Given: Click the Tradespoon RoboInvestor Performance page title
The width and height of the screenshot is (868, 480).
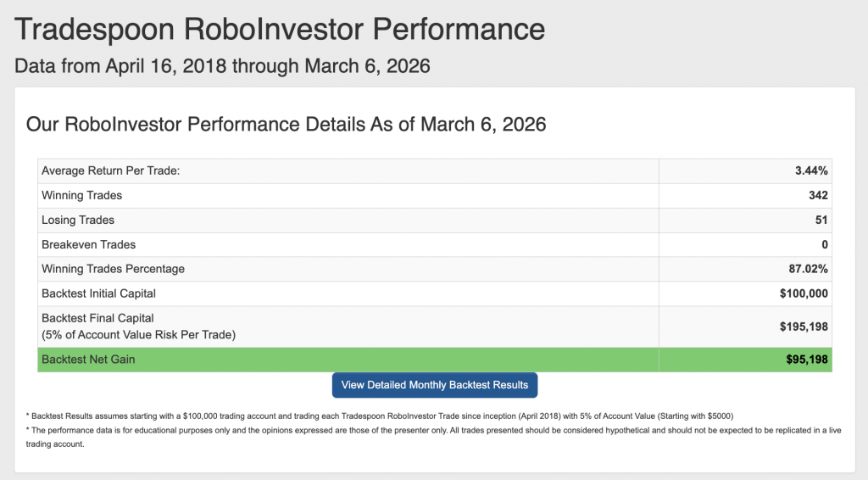Looking at the screenshot, I should pos(280,30).
